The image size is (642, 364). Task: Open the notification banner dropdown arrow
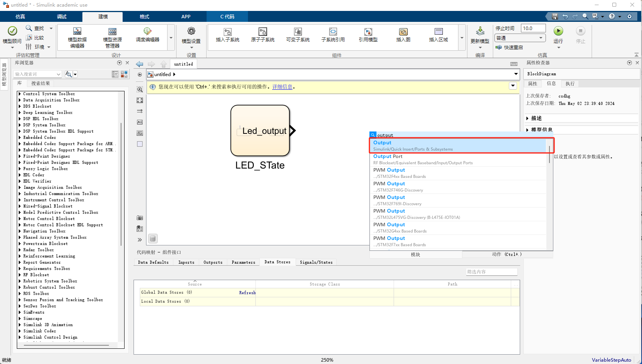[513, 86]
